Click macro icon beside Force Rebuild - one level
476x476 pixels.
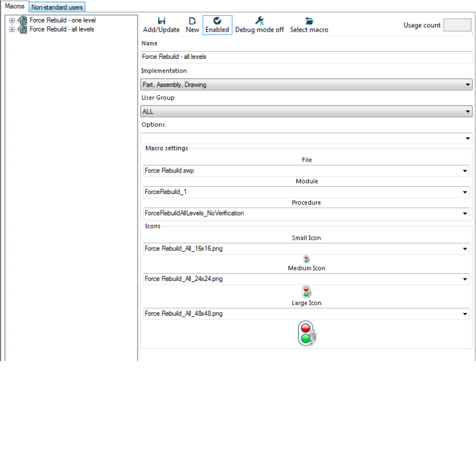(23, 20)
